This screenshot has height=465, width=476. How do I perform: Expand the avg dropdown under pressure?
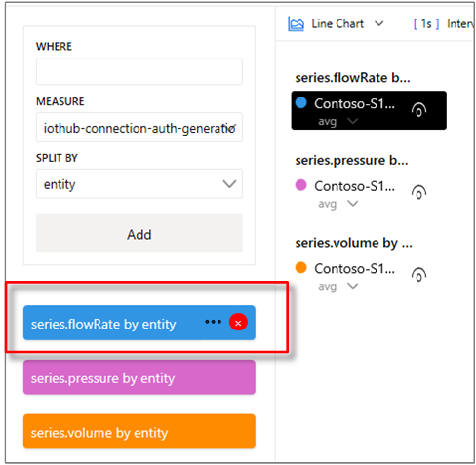pos(352,204)
